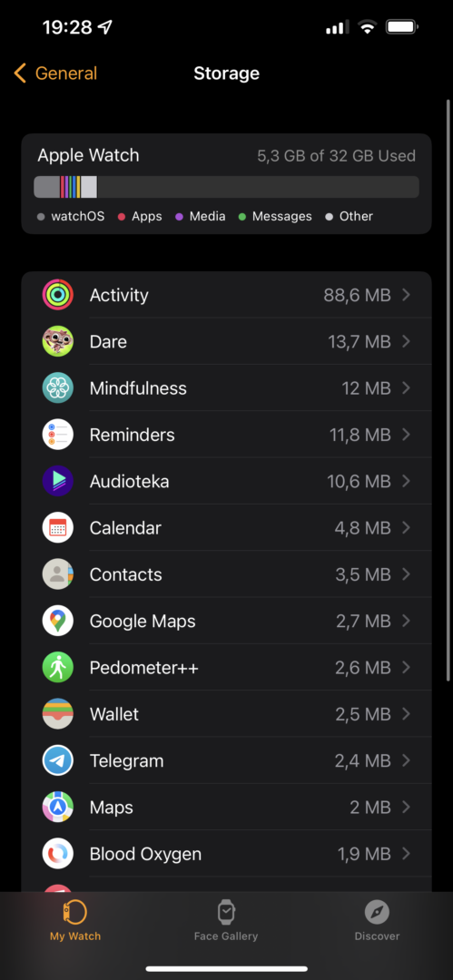Viewport: 453px width, 980px height.
Task: Tap the Apple Watch storage usage bar
Action: click(227, 187)
